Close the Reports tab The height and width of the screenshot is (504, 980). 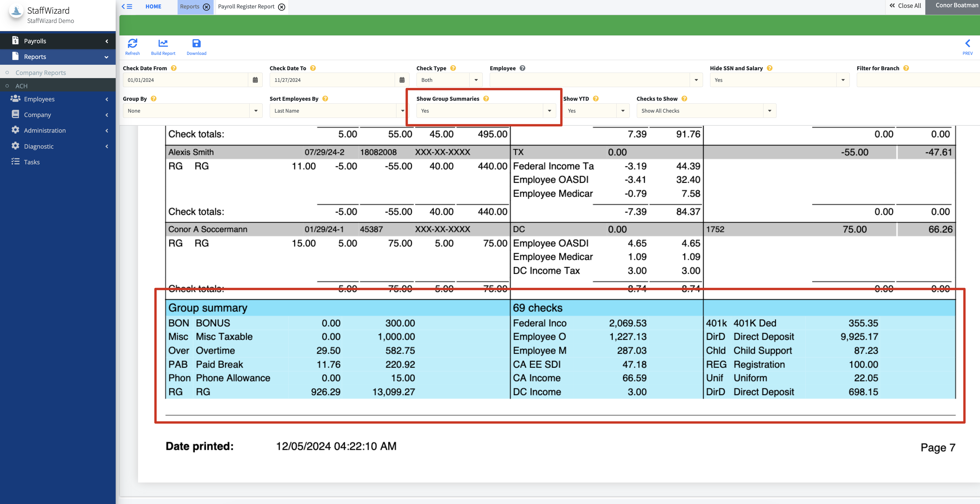click(207, 7)
